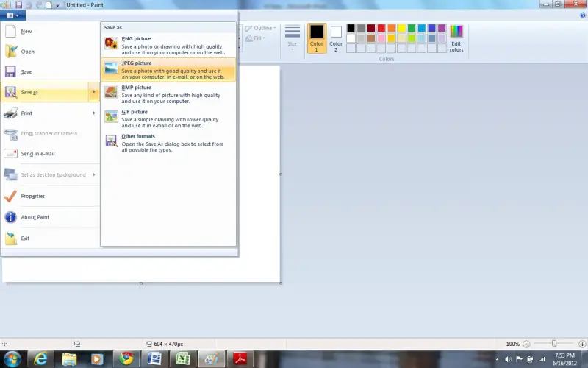Click the zoom slider handle
The height and width of the screenshot is (368, 588).
(554, 344)
